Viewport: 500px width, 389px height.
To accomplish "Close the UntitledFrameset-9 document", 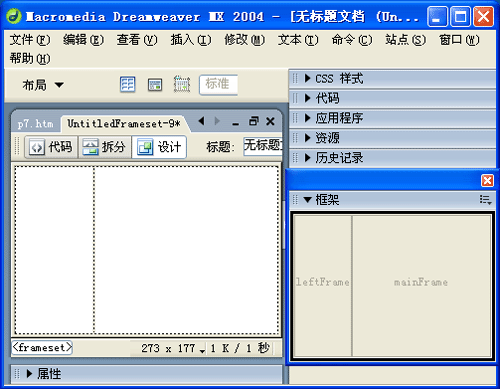I will (270, 121).
